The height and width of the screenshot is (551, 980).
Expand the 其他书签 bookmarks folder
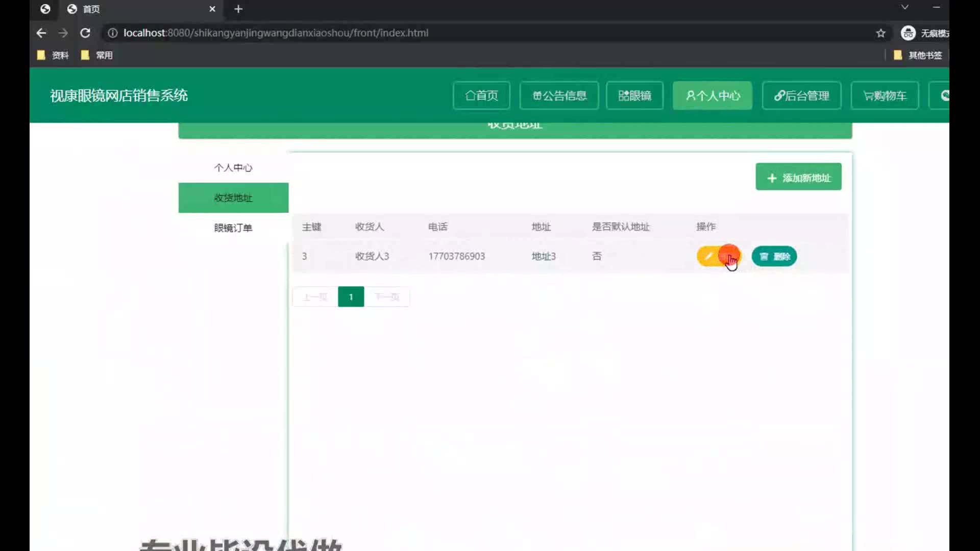click(x=918, y=55)
